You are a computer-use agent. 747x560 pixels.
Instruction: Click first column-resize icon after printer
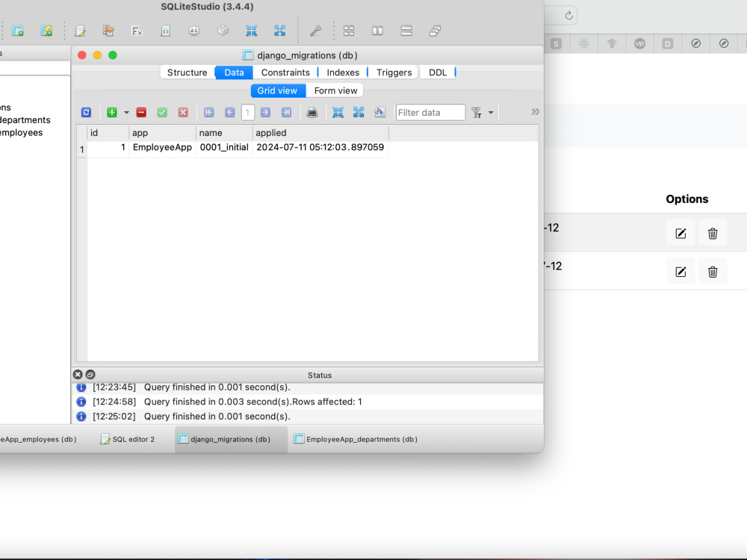click(338, 113)
